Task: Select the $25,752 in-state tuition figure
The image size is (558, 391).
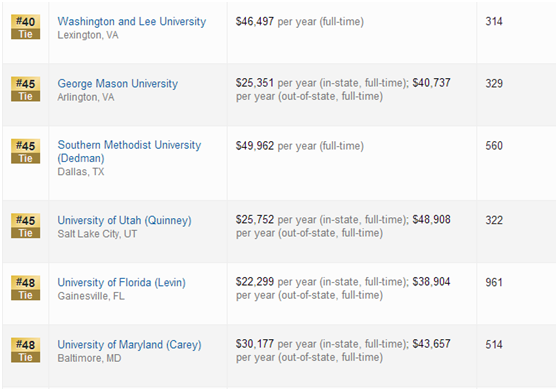Action: coord(255,220)
